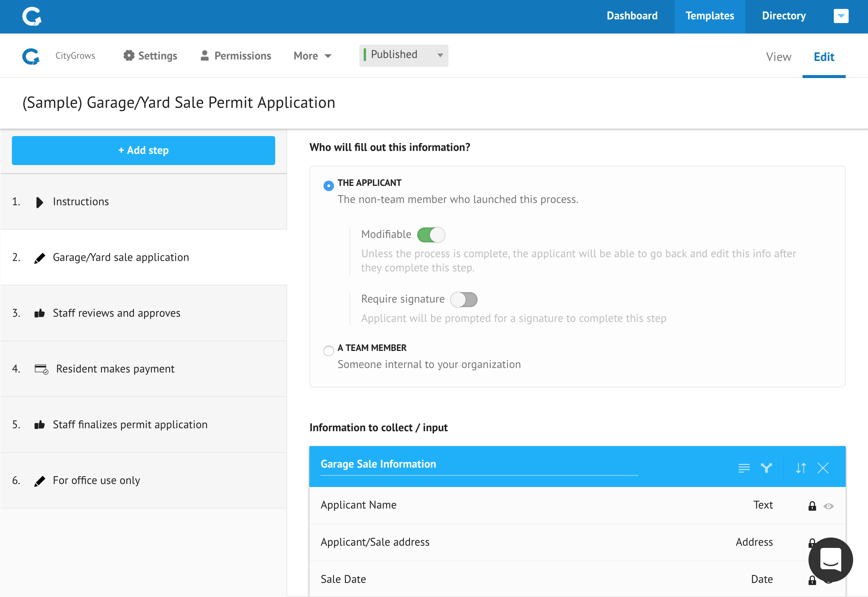
Task: Open step 3 Staff reviews and approves
Action: [x=144, y=313]
